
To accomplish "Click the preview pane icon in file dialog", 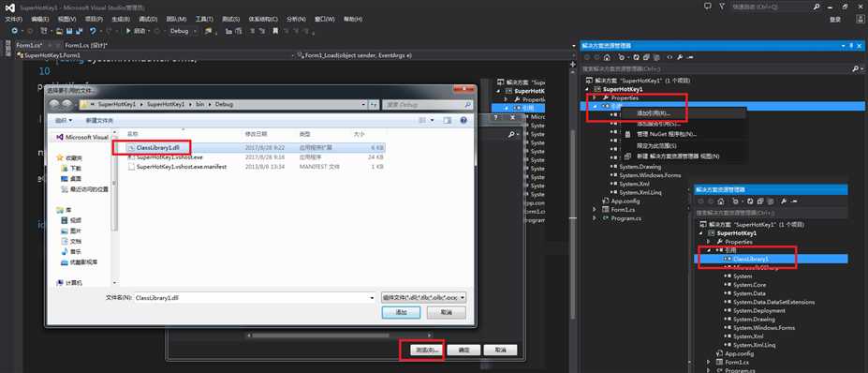I will (448, 120).
